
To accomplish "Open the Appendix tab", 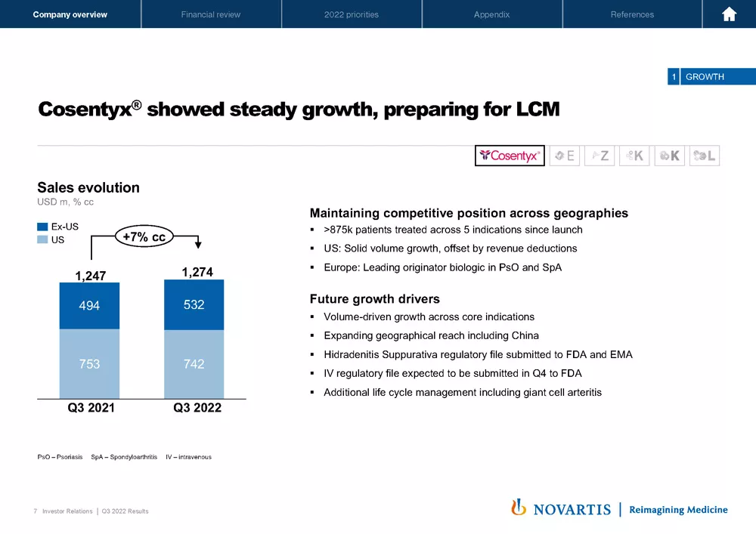I will [492, 14].
